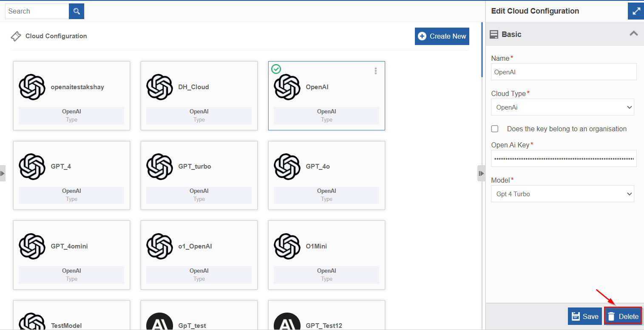Screen dimensions: 644x330
Task: Check 'Does the key belong to an organisation'
Action: [495, 129]
